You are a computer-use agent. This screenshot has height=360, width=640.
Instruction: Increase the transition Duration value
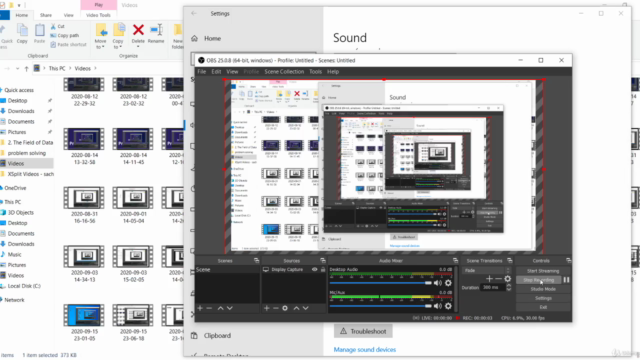pos(509,285)
